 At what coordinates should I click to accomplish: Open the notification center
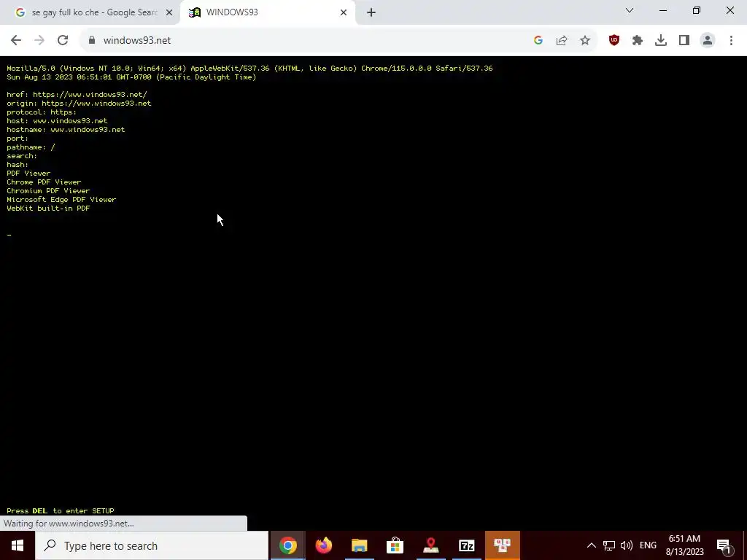pos(724,545)
